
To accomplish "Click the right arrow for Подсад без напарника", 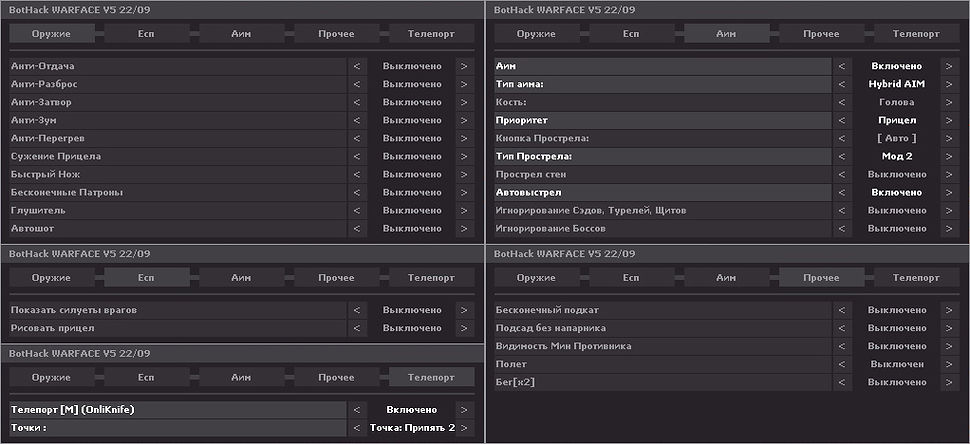I will tap(950, 328).
